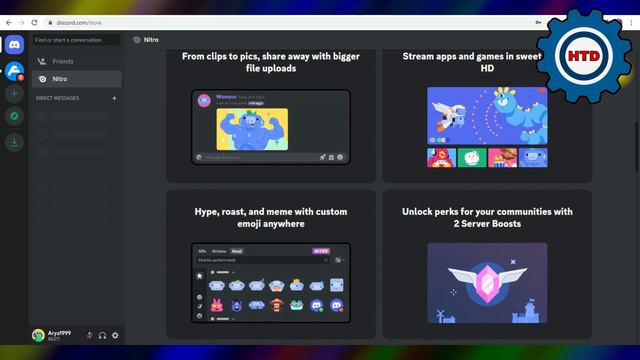The height and width of the screenshot is (360, 640).
Task: Click 'Stream apps and games' heading
Action: [473, 62]
